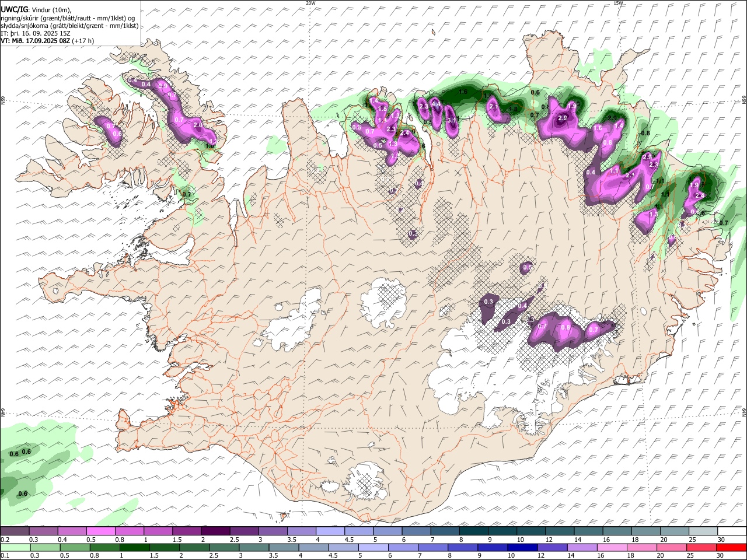Click the 12 indigo-violet swatch in lower legend row
This screenshot has width=747, height=560.
[x=553, y=548]
